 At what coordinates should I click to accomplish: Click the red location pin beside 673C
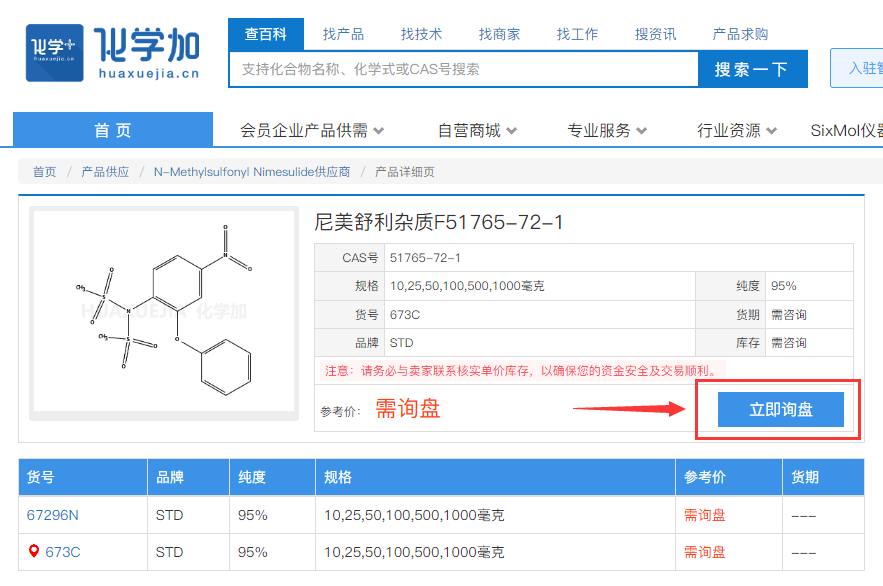pos(34,551)
